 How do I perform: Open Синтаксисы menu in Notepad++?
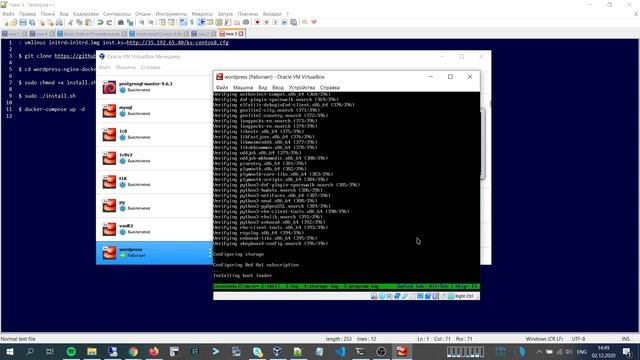[117, 14]
